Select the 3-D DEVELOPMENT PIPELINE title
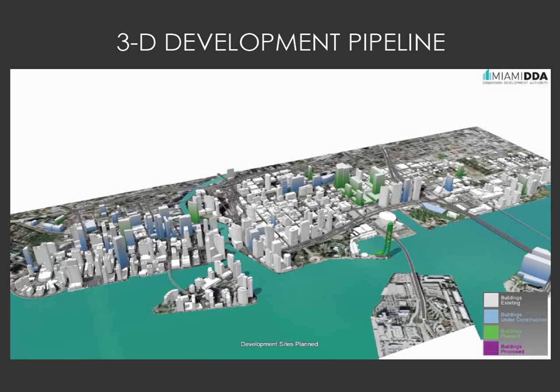The image size is (560, 392). tap(280, 41)
